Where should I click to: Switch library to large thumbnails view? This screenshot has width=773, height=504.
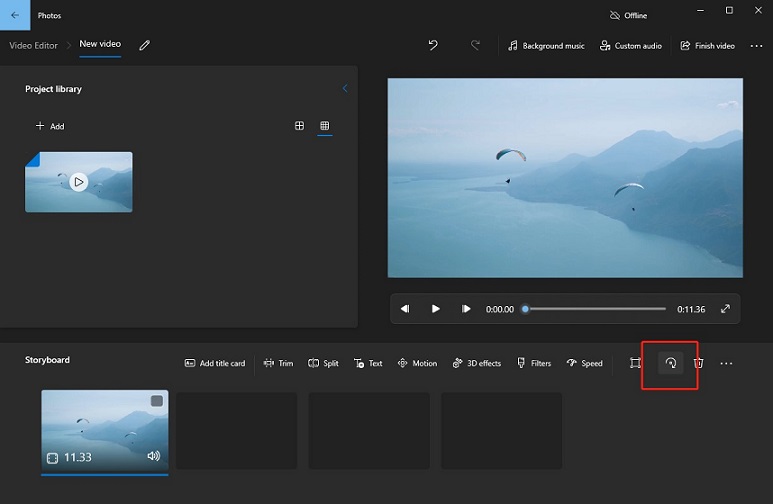[x=299, y=126]
